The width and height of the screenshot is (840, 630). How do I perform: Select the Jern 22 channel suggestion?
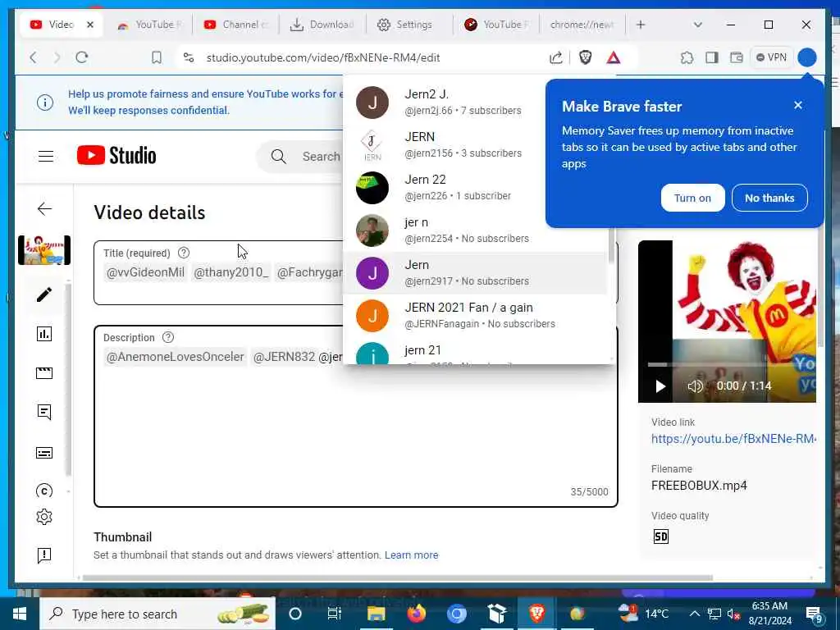coord(475,188)
